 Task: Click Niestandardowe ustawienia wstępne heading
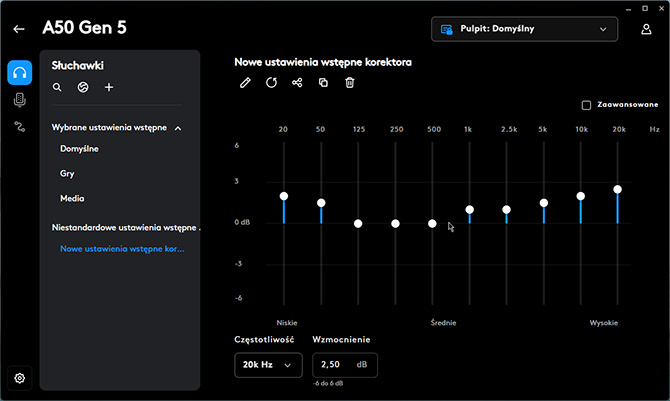(124, 227)
